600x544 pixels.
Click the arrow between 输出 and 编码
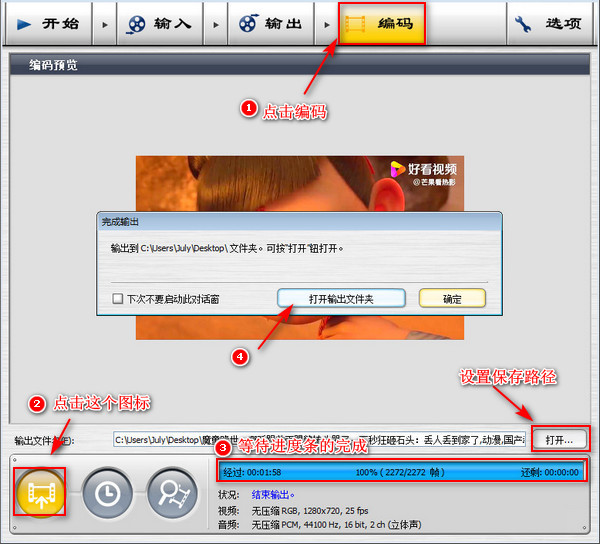[x=326, y=24]
